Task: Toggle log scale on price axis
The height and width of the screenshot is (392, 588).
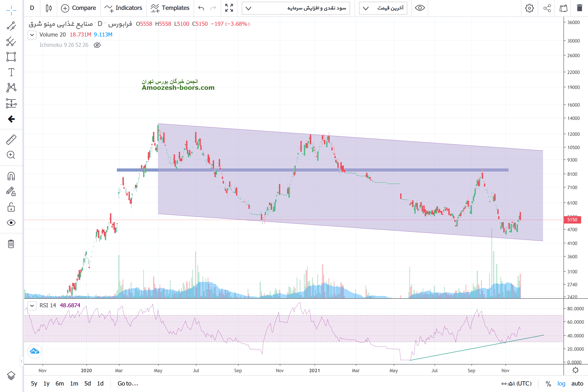Action: (561, 383)
